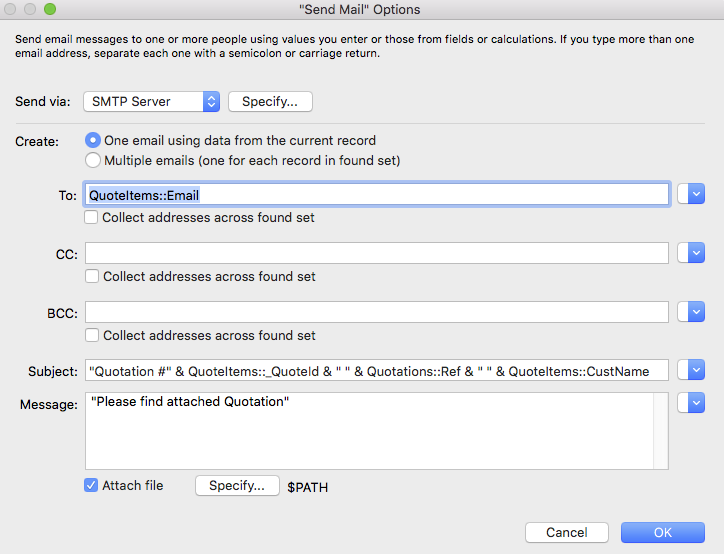
Task: Click the Cancel button
Action: point(567,533)
